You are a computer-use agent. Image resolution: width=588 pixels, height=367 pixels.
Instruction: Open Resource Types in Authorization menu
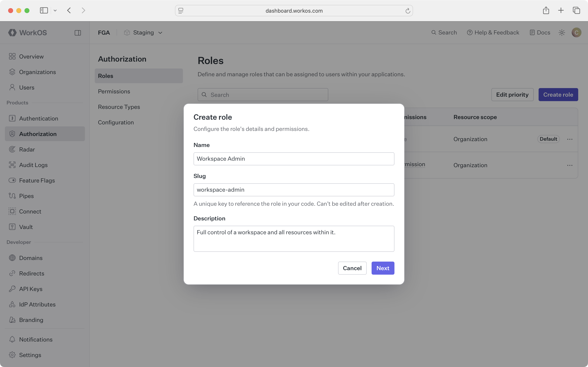119,107
